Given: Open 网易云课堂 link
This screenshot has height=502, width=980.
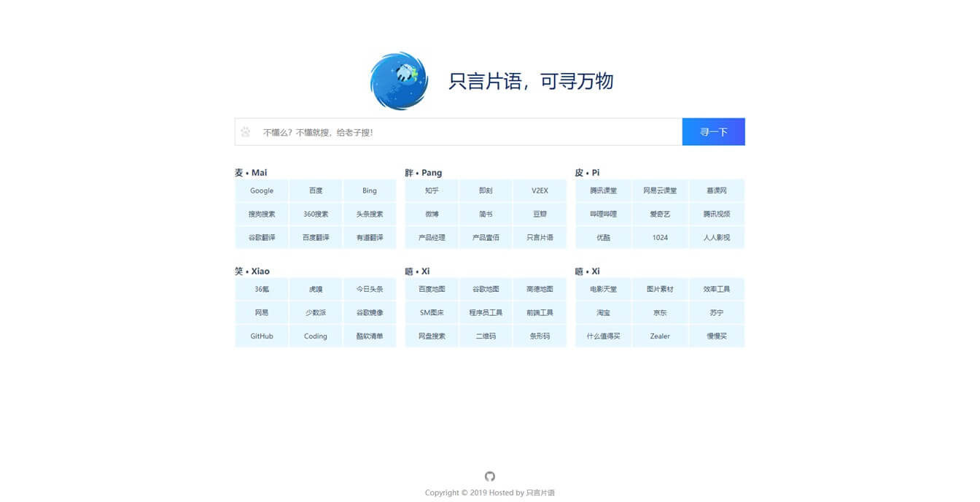Looking at the screenshot, I should [x=660, y=190].
